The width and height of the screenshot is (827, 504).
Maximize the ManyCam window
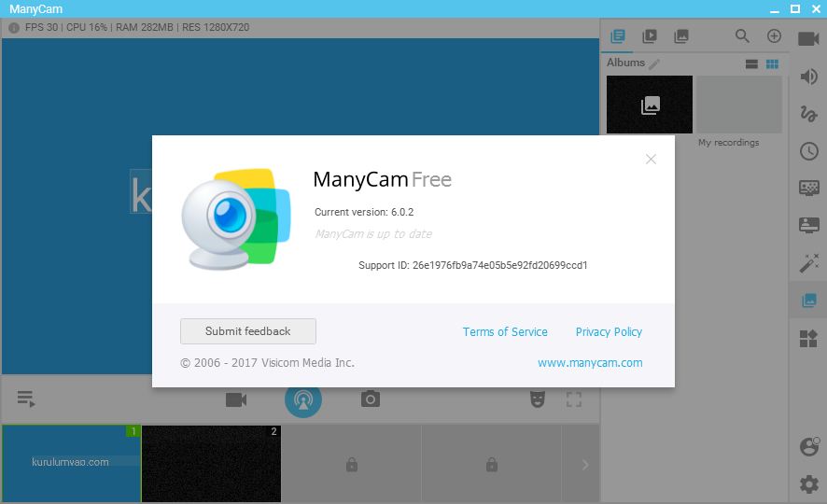(x=795, y=8)
